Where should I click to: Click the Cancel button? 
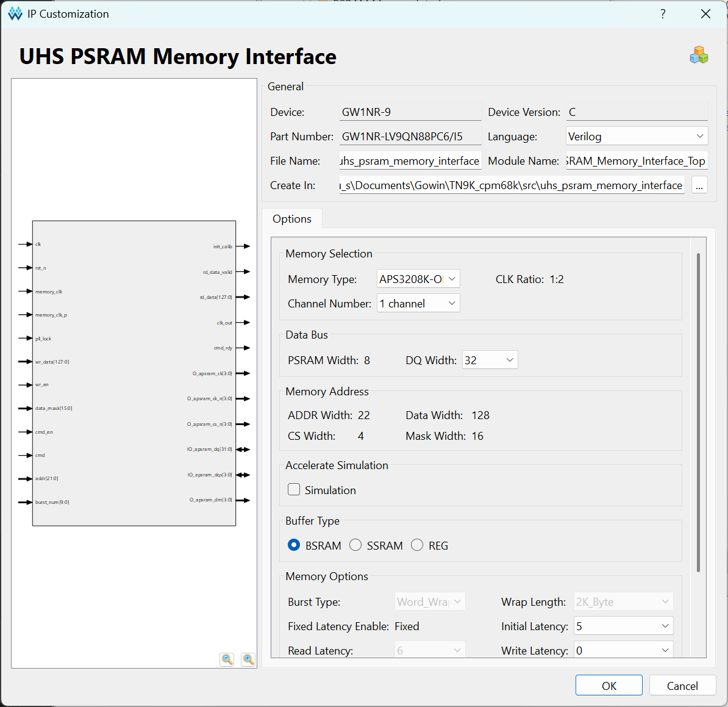(x=682, y=686)
